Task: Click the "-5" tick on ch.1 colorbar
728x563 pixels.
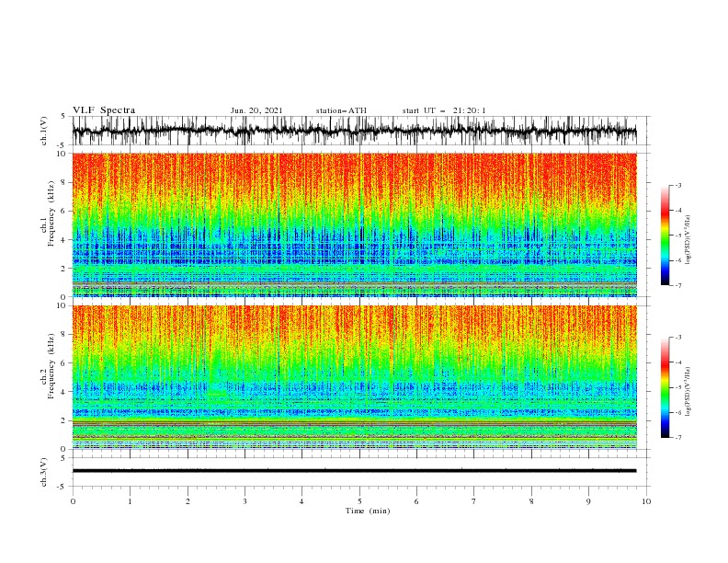Action: click(678, 236)
